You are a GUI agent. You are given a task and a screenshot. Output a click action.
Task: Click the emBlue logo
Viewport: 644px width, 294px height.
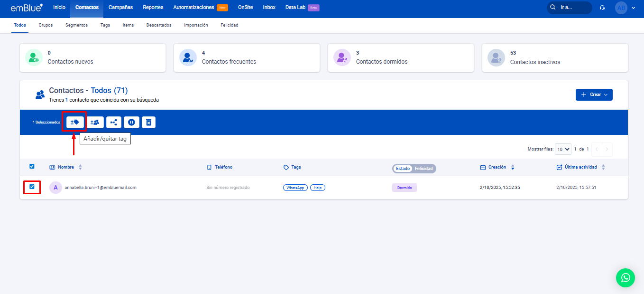click(27, 8)
